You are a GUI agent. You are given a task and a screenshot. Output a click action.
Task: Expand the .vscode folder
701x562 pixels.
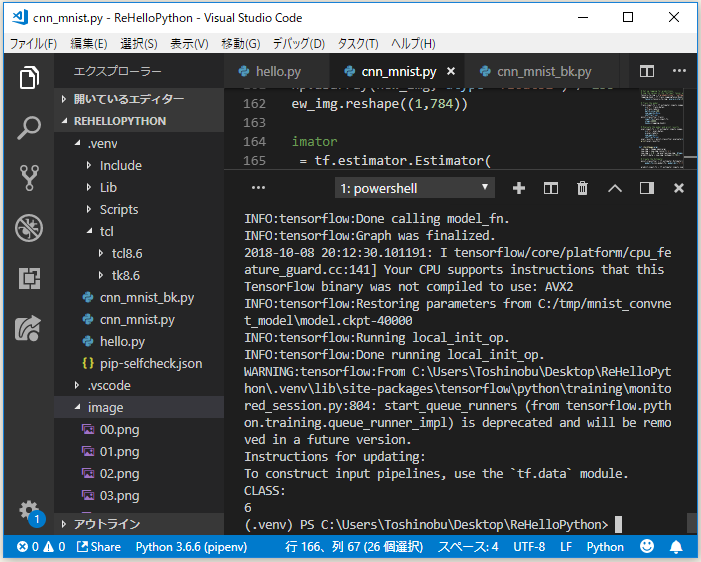click(139, 385)
